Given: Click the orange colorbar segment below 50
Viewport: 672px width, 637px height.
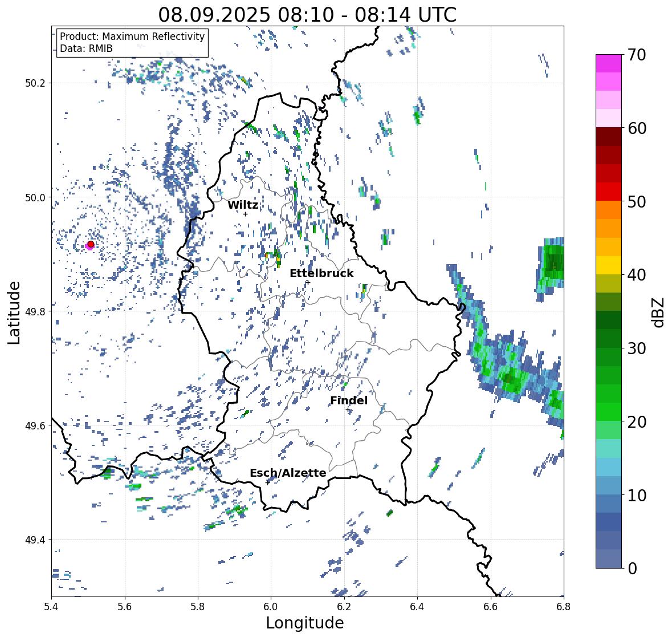Looking at the screenshot, I should tap(609, 210).
